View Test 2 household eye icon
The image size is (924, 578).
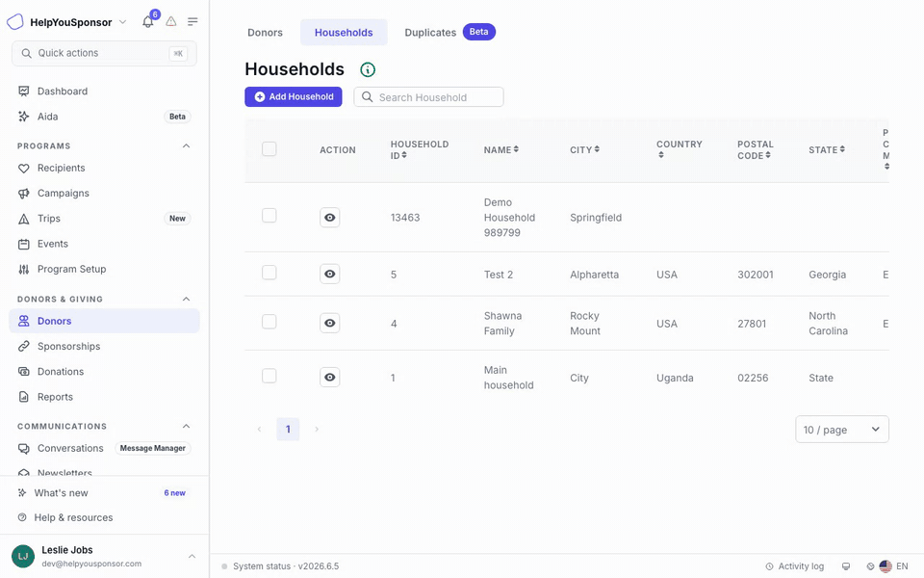pyautogui.click(x=330, y=275)
